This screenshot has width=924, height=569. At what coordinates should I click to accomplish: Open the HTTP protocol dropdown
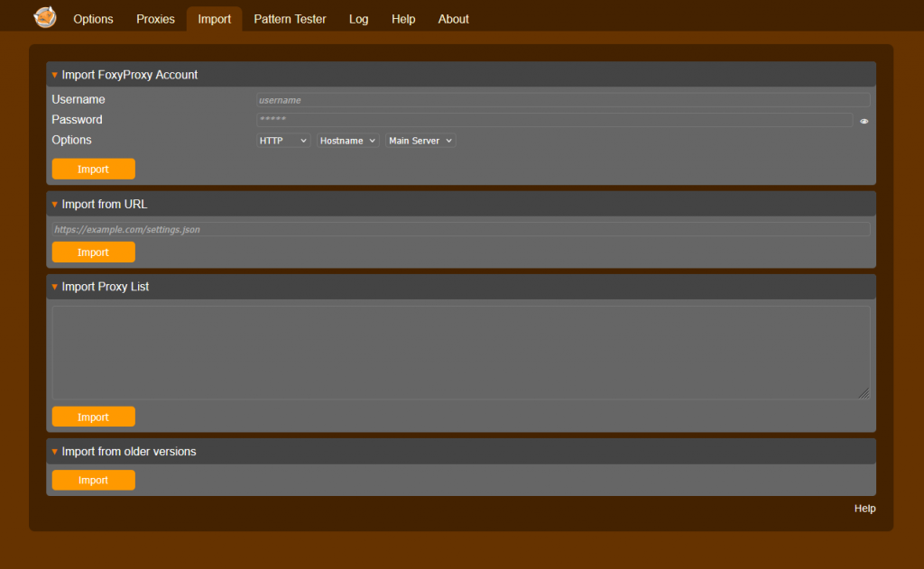(x=282, y=141)
